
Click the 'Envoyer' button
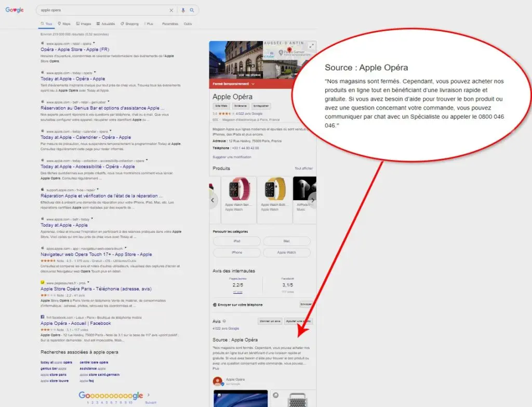click(305, 305)
